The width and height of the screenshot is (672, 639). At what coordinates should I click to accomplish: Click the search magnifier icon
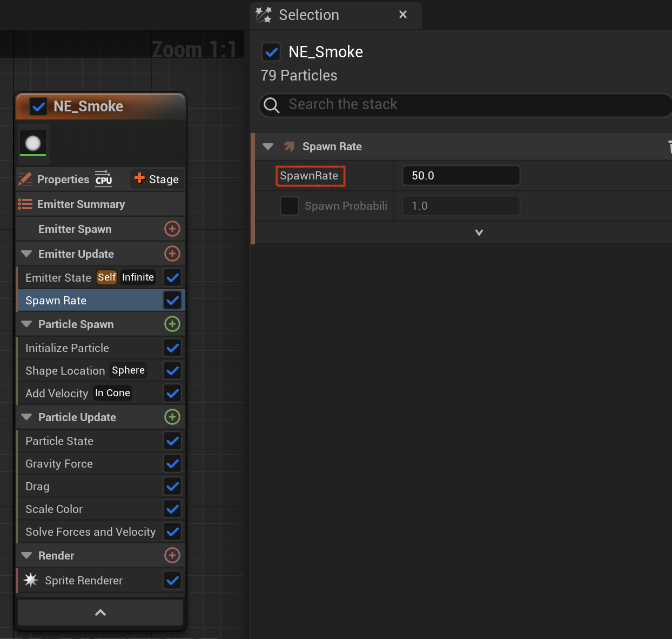[272, 105]
